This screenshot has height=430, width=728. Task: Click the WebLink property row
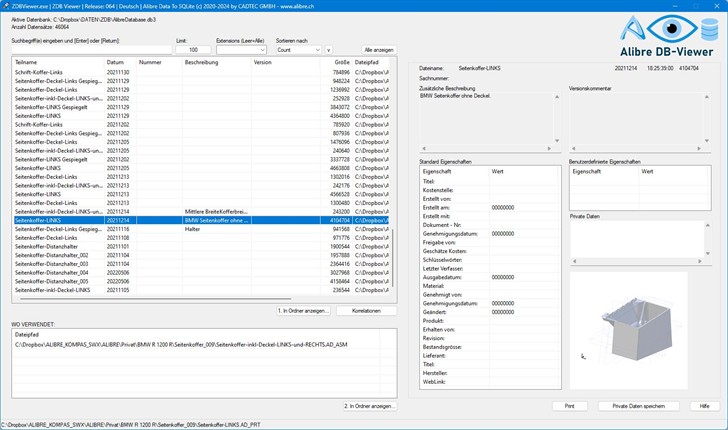click(x=490, y=382)
